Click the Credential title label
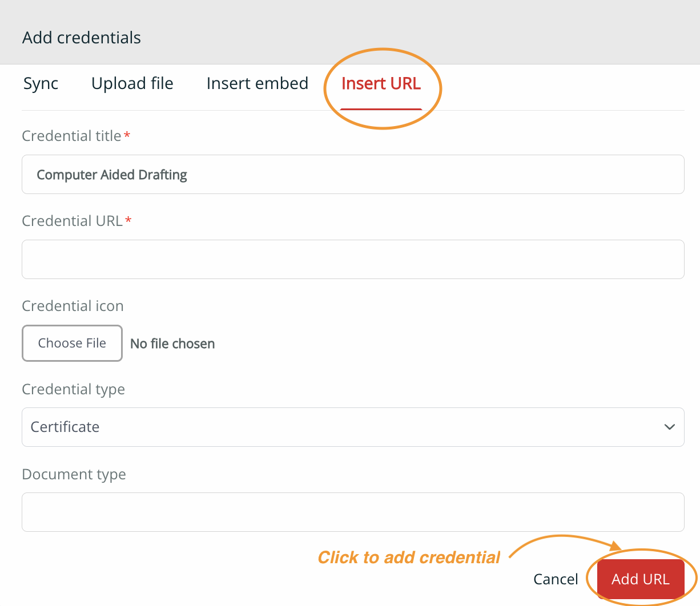Viewport: 700px width, 606px height. (x=71, y=136)
